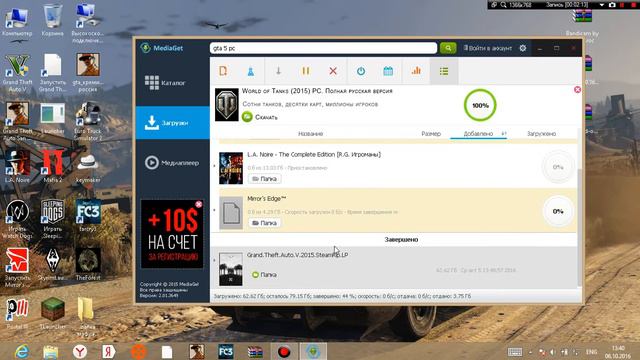This screenshot has height=360, width=640.
Task: Open the Медиаплеер section in sidebar
Action: [x=173, y=163]
